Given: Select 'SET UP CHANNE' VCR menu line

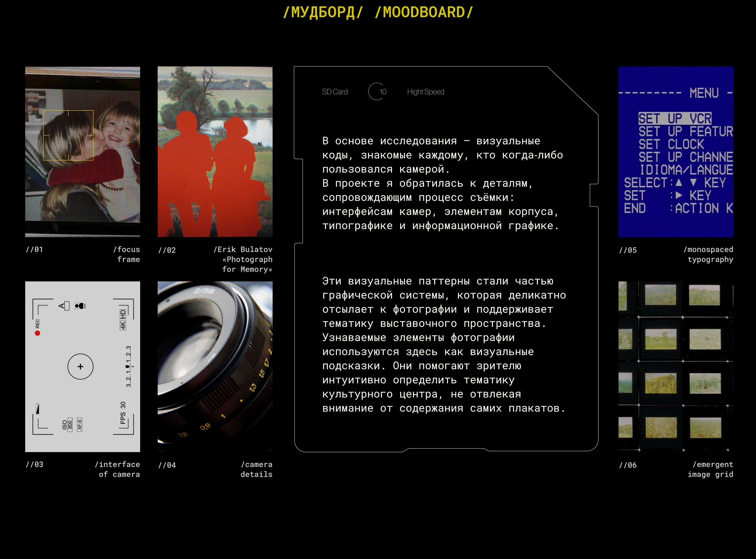Looking at the screenshot, I should pyautogui.click(x=685, y=157).
